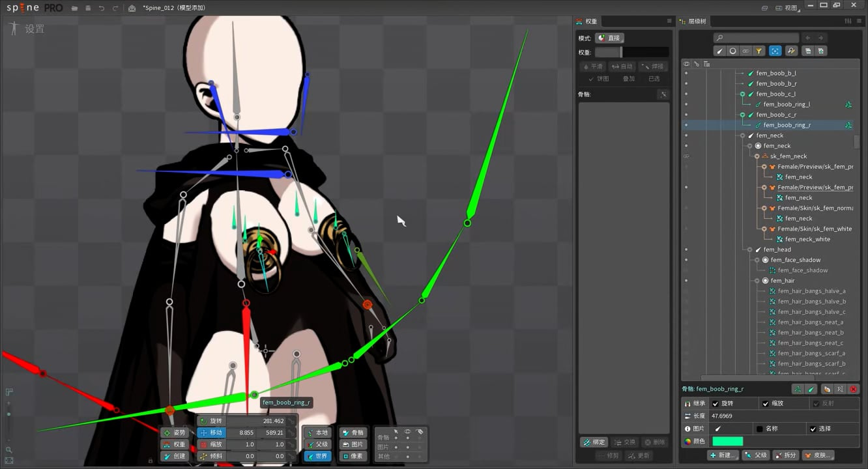Image resolution: width=868 pixels, height=469 pixels.
Task: Click the expand-all tree icon
Action: pos(821,51)
